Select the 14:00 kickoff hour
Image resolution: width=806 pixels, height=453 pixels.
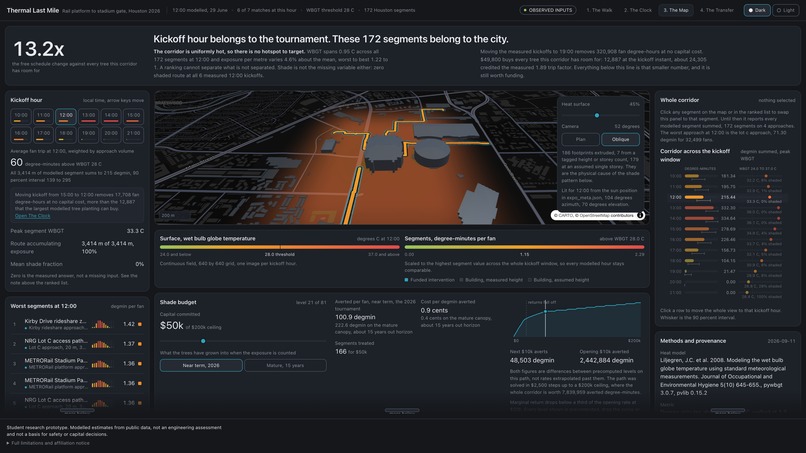coord(111,117)
